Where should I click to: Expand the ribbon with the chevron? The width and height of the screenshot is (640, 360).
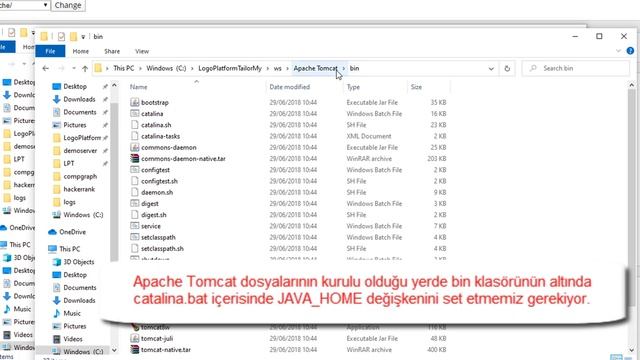[x=618, y=51]
